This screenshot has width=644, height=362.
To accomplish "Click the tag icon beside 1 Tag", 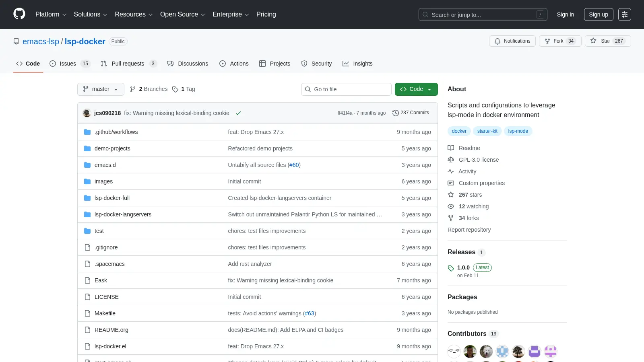I will pos(175,89).
